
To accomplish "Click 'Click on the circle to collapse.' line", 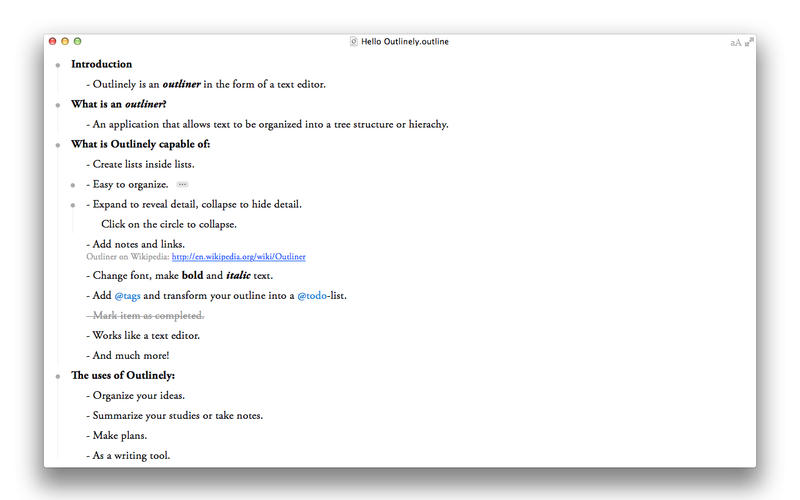I will point(169,224).
